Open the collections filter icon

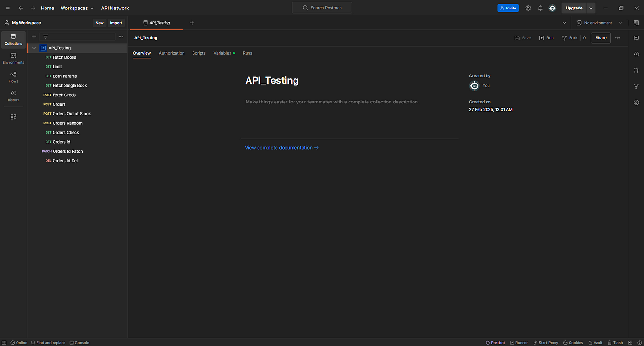tap(46, 37)
